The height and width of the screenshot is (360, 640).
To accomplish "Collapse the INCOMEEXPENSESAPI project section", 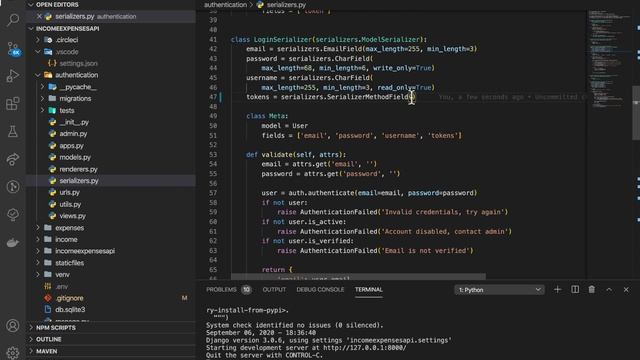I will pyautogui.click(x=31, y=29).
